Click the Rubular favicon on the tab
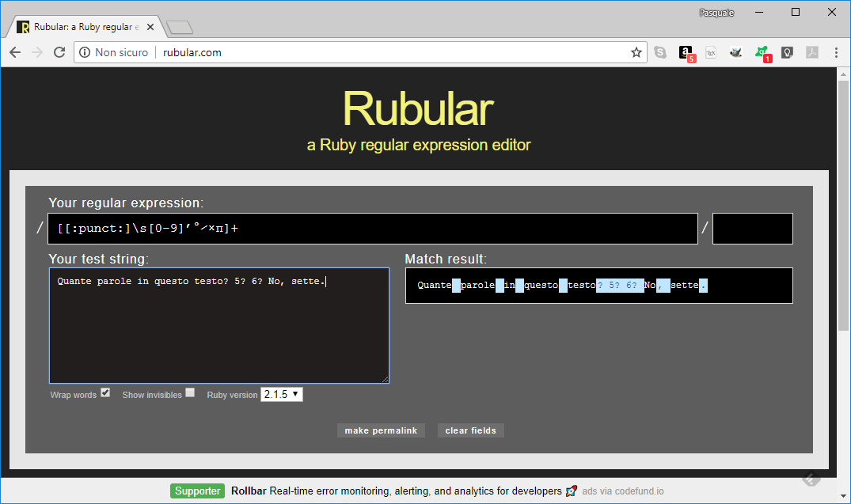The height and width of the screenshot is (504, 851). click(23, 27)
